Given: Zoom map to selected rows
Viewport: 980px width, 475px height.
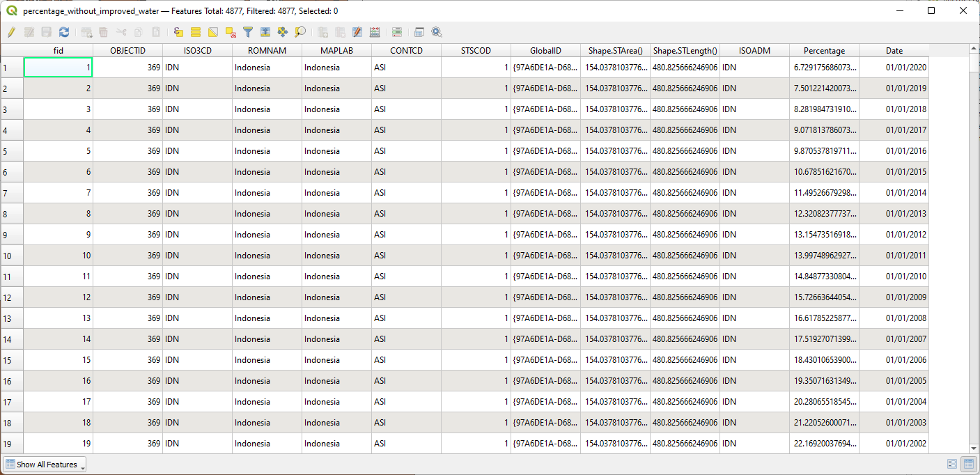Looking at the screenshot, I should (x=300, y=32).
